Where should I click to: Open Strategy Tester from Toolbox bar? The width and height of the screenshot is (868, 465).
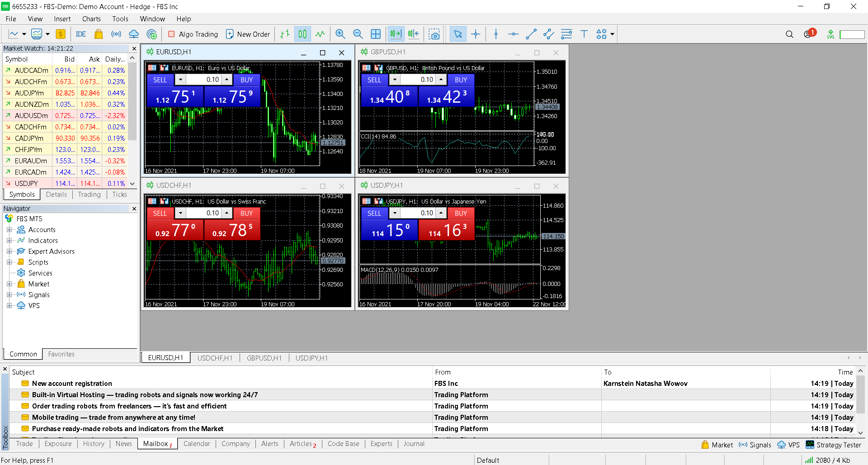(834, 445)
